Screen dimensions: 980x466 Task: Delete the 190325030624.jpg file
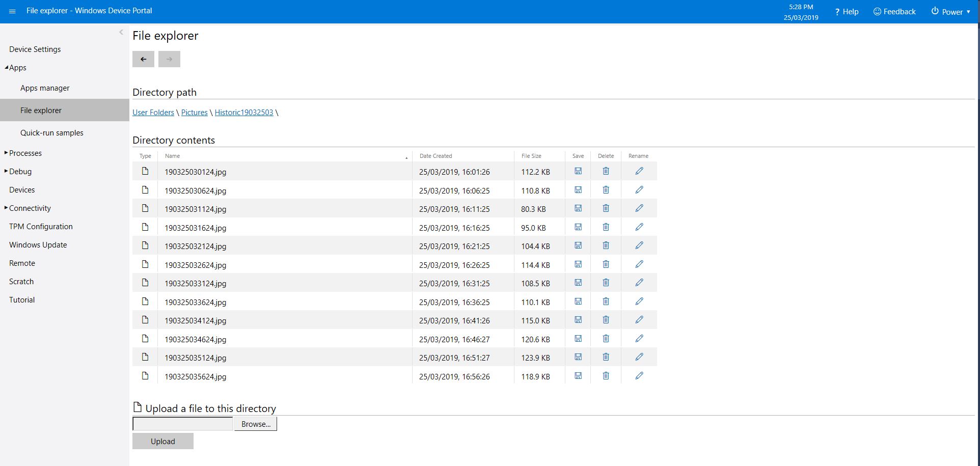point(606,190)
